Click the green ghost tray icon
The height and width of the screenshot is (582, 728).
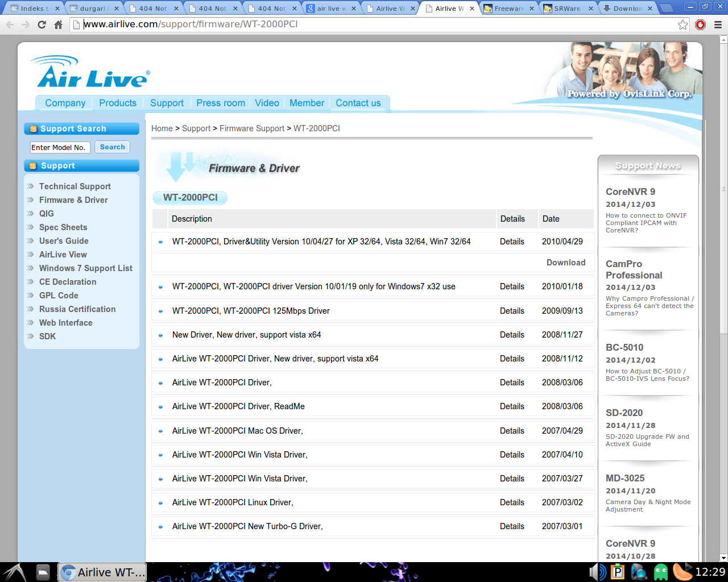coord(661,572)
